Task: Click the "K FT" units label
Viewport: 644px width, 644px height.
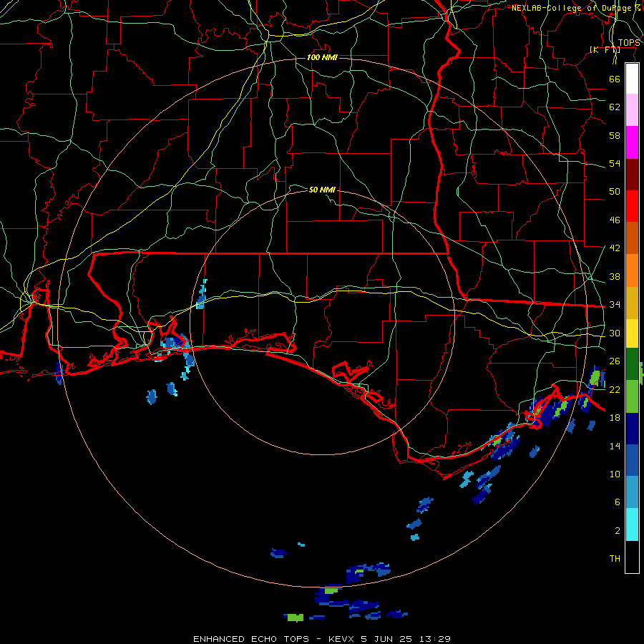Action: pyautogui.click(x=605, y=49)
